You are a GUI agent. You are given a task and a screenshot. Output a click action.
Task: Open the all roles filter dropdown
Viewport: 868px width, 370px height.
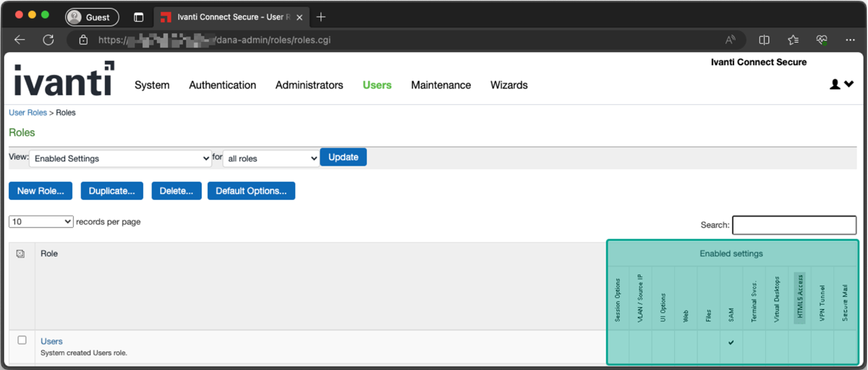coord(271,159)
